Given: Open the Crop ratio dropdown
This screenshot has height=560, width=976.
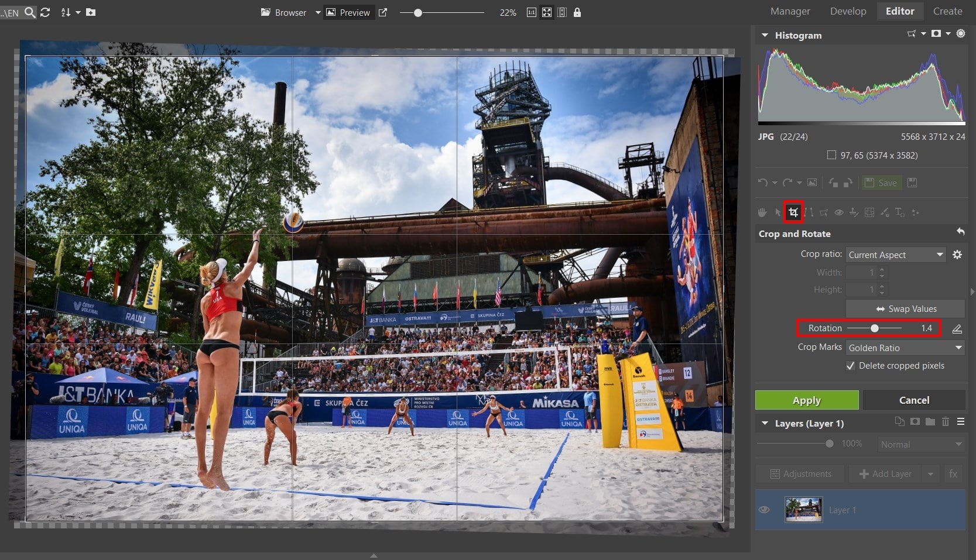Looking at the screenshot, I should 896,255.
